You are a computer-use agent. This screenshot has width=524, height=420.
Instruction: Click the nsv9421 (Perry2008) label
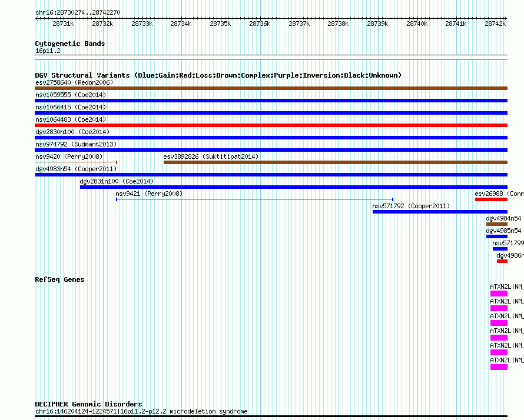click(x=149, y=194)
